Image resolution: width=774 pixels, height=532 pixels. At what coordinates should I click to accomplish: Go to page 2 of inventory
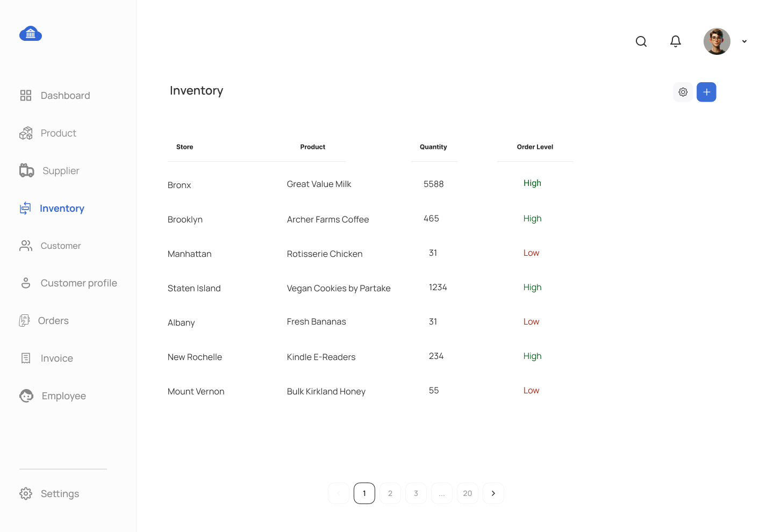pyautogui.click(x=390, y=493)
